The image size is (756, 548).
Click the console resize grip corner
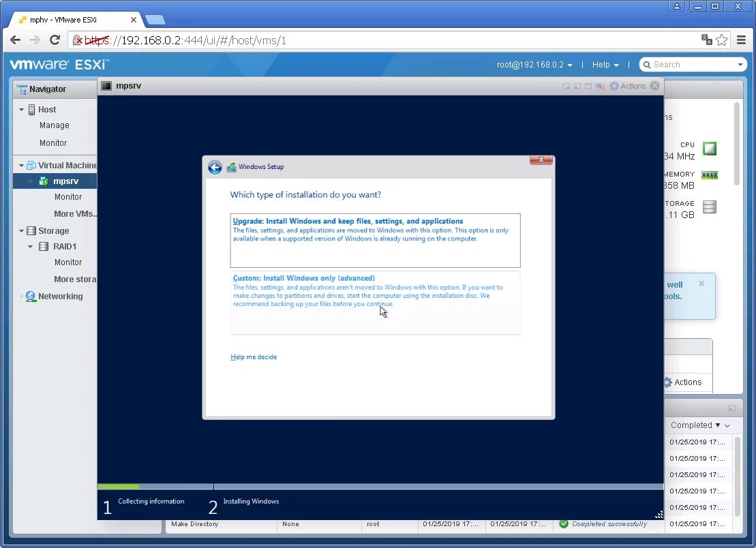659,515
